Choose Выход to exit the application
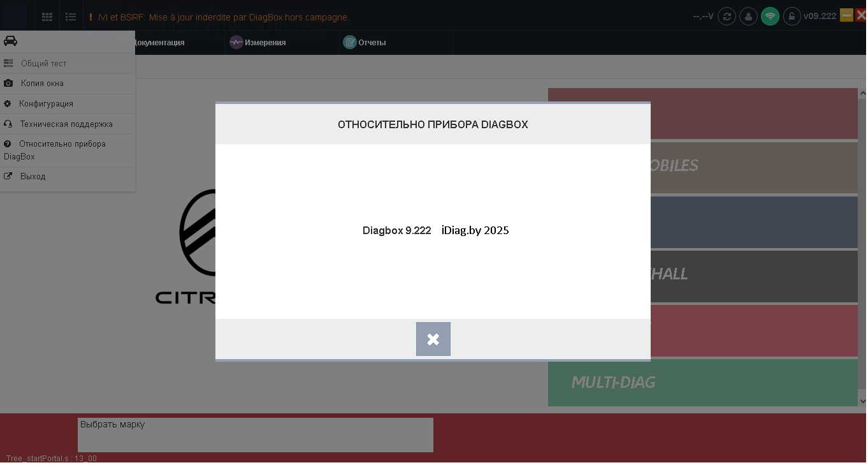This screenshot has height=465, width=868. 33,177
